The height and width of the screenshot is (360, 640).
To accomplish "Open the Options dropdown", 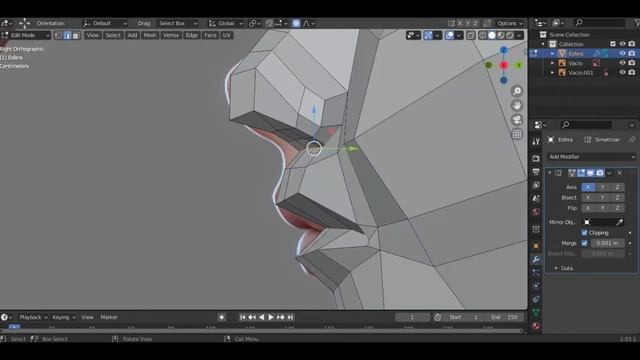I will [509, 23].
